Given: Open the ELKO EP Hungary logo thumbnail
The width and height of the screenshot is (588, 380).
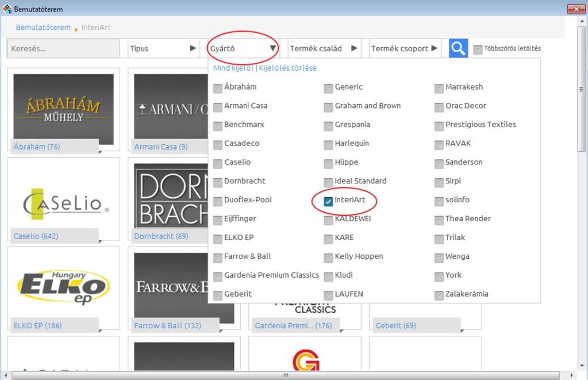Looking at the screenshot, I should point(63,286).
